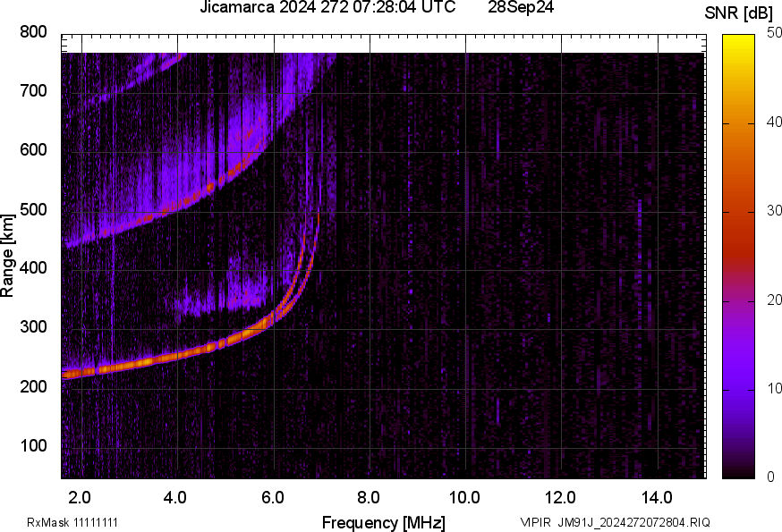Click the range tick label '600'
The width and height of the screenshot is (782, 532).
click(x=33, y=149)
